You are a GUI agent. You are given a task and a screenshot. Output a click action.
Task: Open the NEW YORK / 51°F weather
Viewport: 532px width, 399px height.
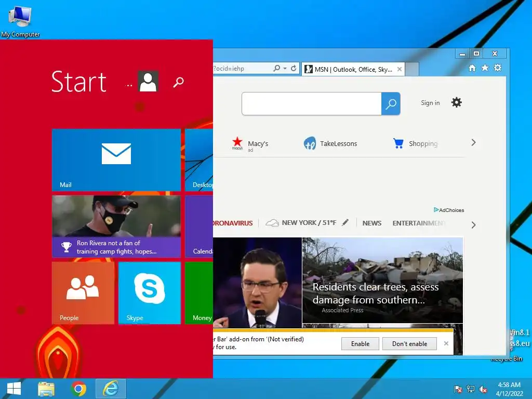pyautogui.click(x=301, y=223)
